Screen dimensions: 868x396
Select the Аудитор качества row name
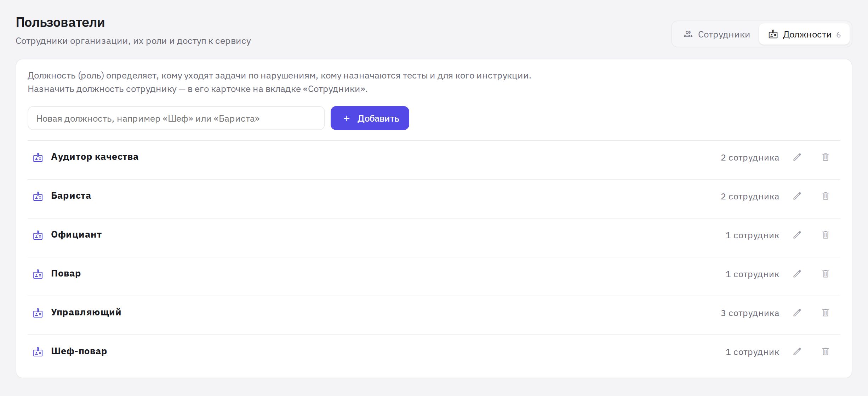click(95, 157)
